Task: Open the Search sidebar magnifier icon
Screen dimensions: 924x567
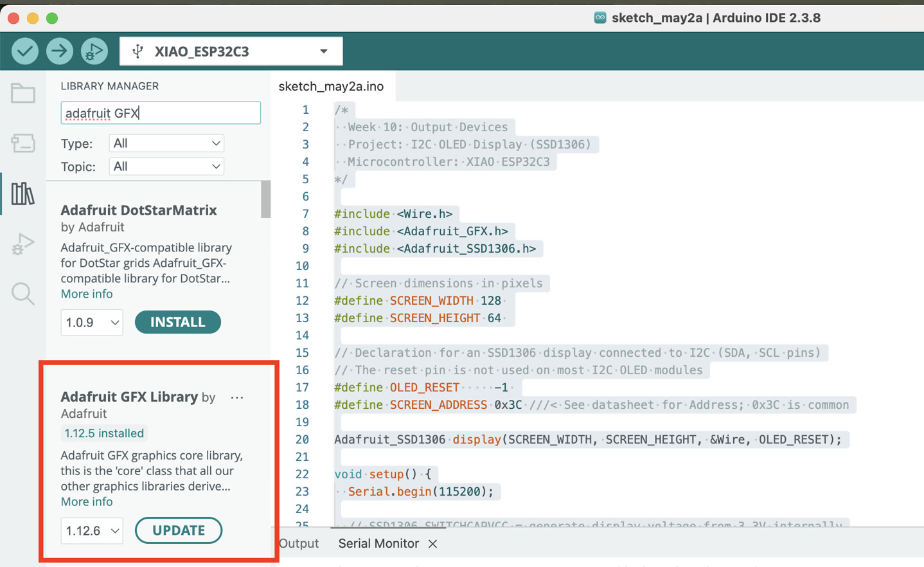Action: (23, 294)
